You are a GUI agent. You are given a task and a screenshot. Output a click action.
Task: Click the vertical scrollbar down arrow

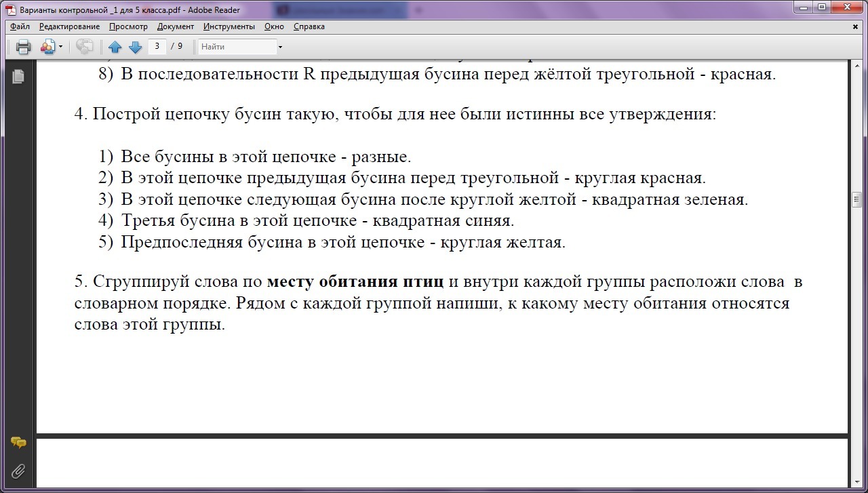tap(856, 482)
